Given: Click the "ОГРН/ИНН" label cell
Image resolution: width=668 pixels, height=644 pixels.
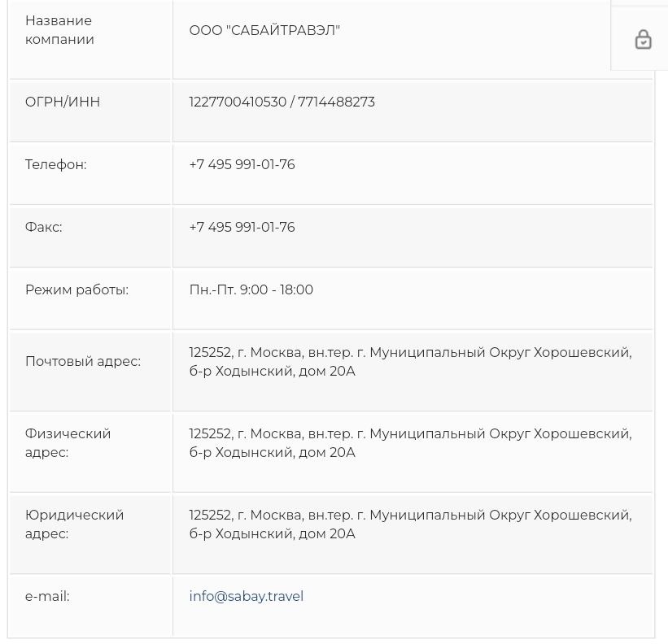Looking at the screenshot, I should (x=63, y=102).
